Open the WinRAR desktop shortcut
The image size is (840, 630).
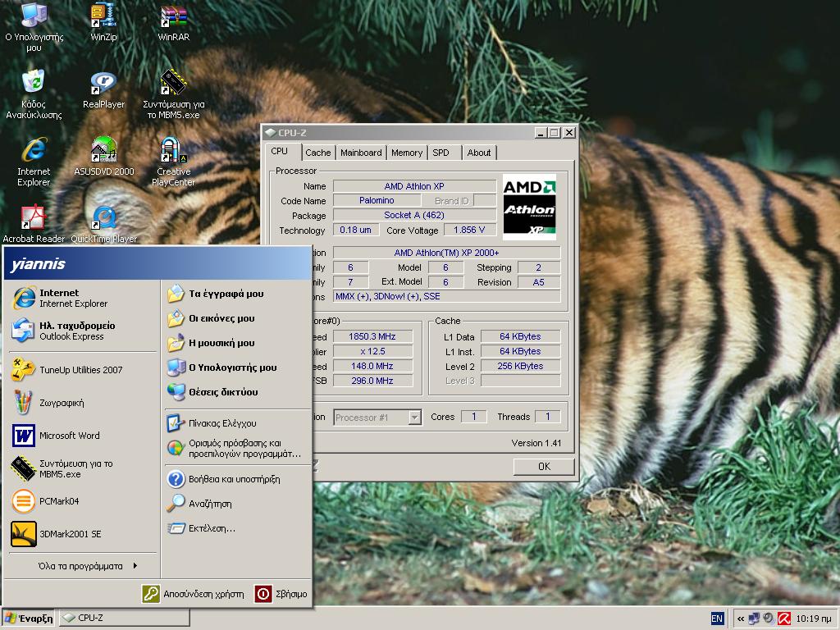[x=174, y=22]
